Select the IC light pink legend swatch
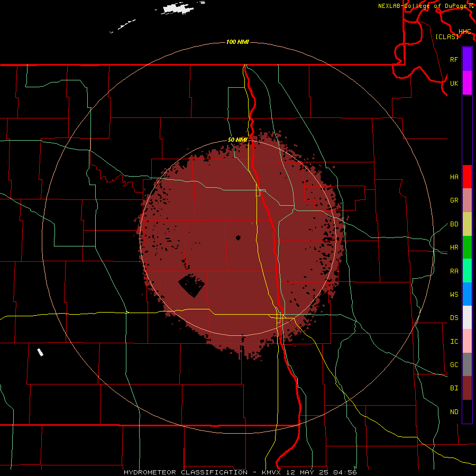 point(467,341)
